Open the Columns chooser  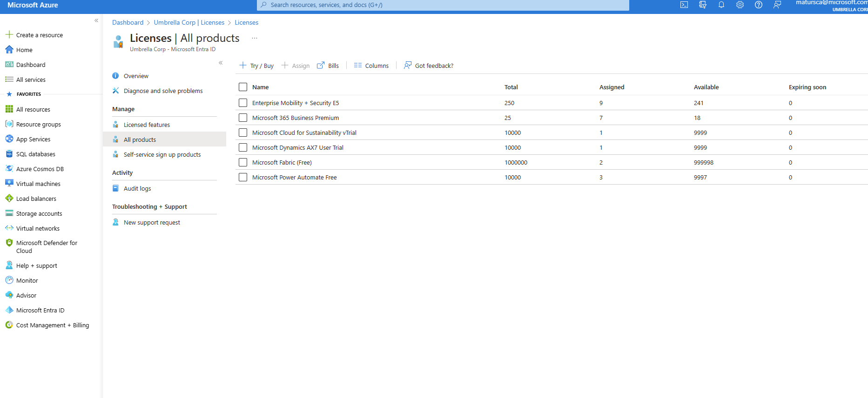pyautogui.click(x=371, y=66)
